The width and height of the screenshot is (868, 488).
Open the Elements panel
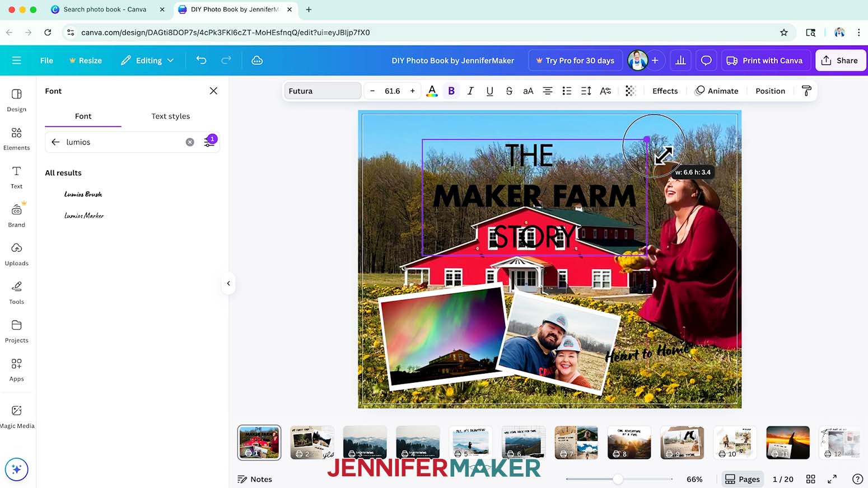(x=17, y=139)
